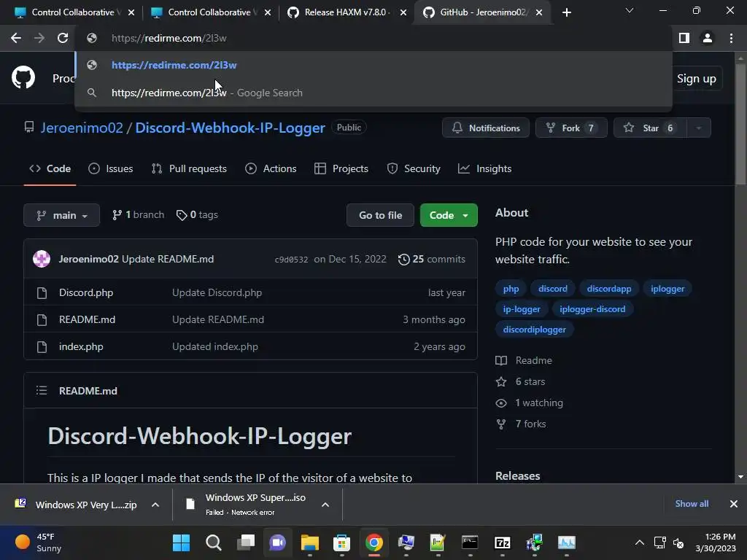747x560 pixels.
Task: Open the Security tab
Action: pyautogui.click(x=414, y=168)
